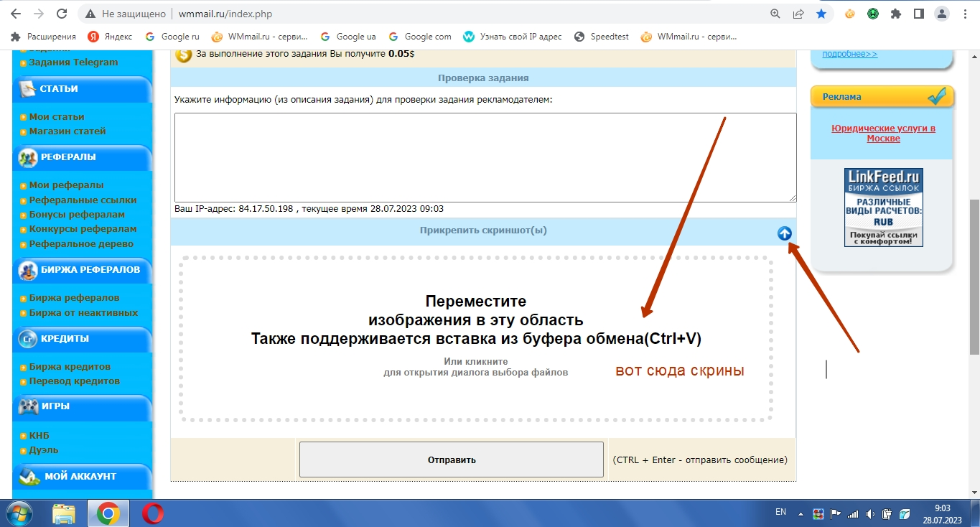Open Реферальные ссылки link
Image resolution: width=980 pixels, height=527 pixels.
coord(83,200)
